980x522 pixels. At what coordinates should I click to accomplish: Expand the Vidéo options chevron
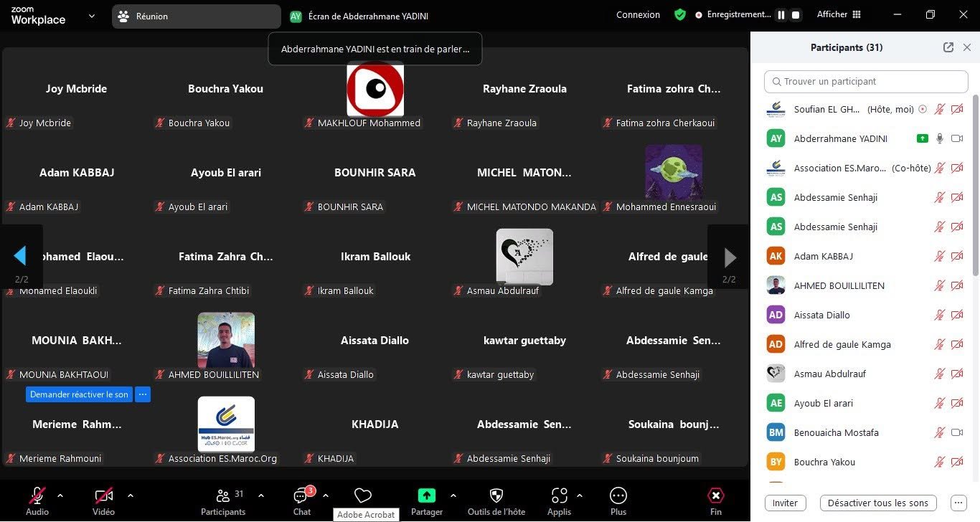tap(130, 495)
